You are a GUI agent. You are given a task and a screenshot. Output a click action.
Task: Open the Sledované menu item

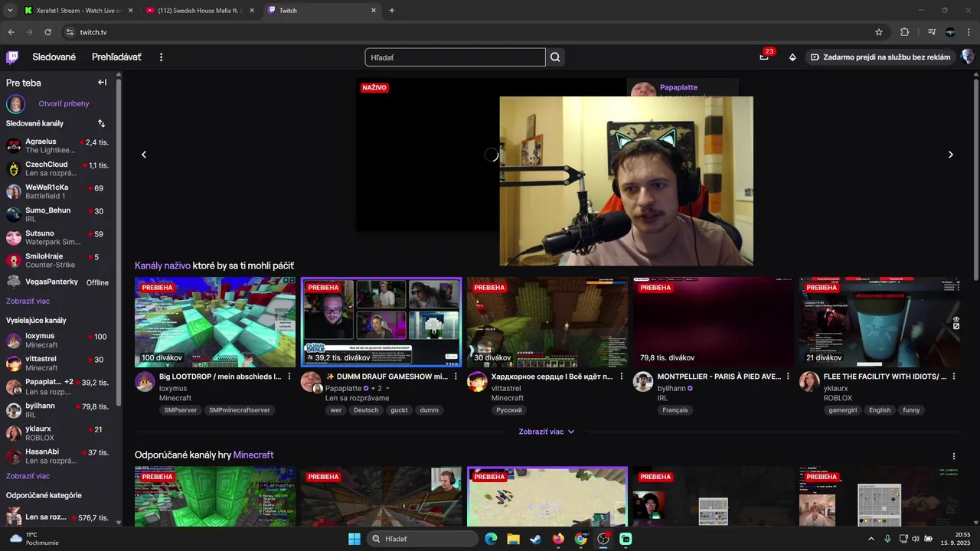pyautogui.click(x=54, y=57)
